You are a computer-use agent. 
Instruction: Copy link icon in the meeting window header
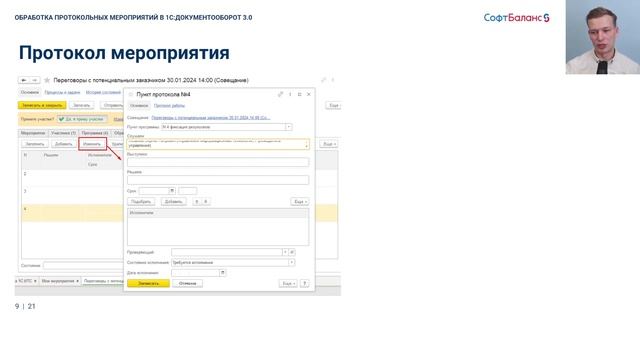coord(324,80)
